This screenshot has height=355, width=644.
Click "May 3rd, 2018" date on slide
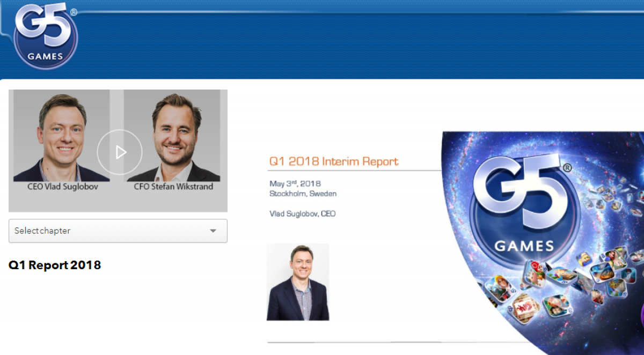[295, 184]
